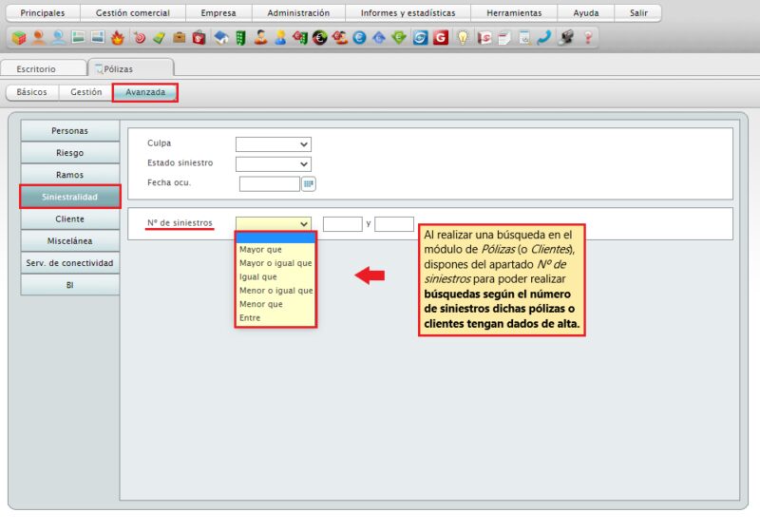Click the green building toolbar icon
The image size is (760, 532).
coord(240,38)
